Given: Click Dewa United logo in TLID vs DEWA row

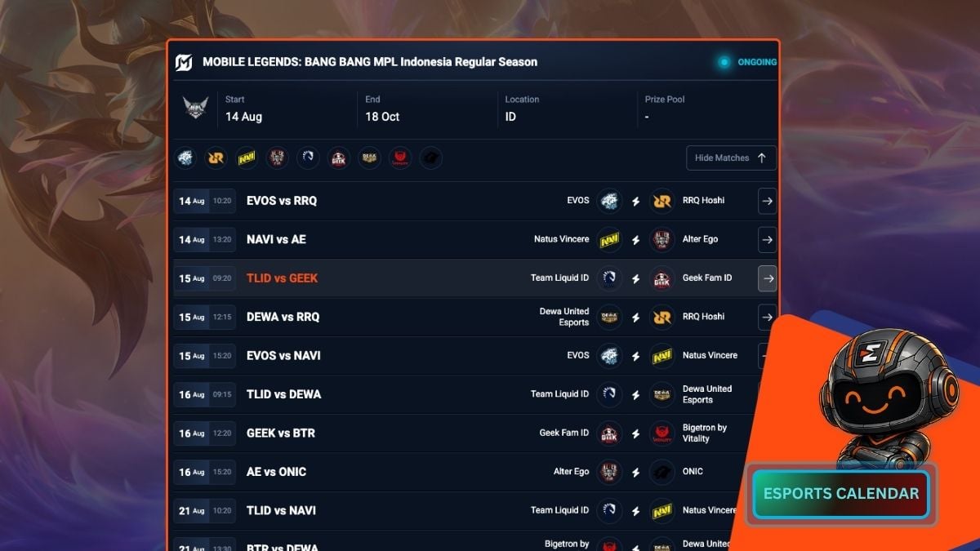Looking at the screenshot, I should 661,394.
